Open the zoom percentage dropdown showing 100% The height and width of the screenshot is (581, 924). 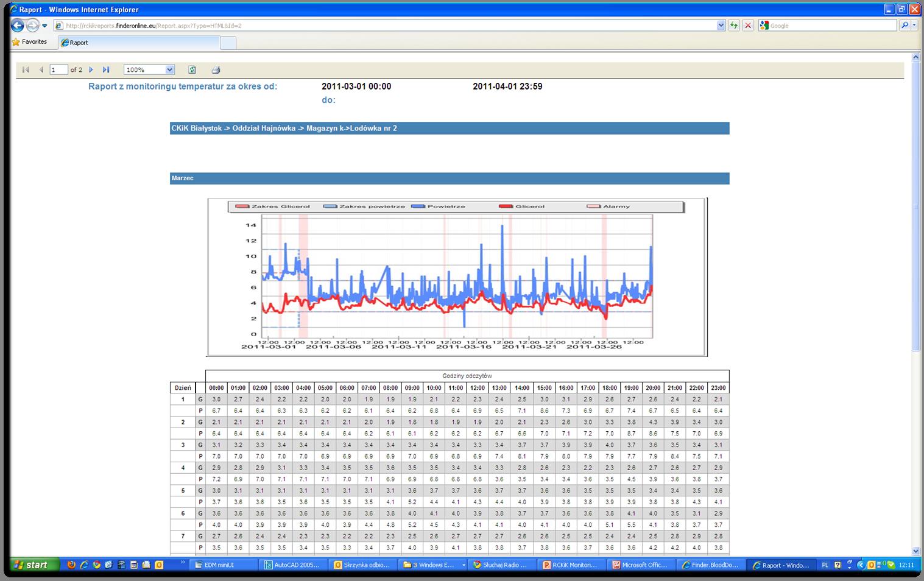[169, 69]
